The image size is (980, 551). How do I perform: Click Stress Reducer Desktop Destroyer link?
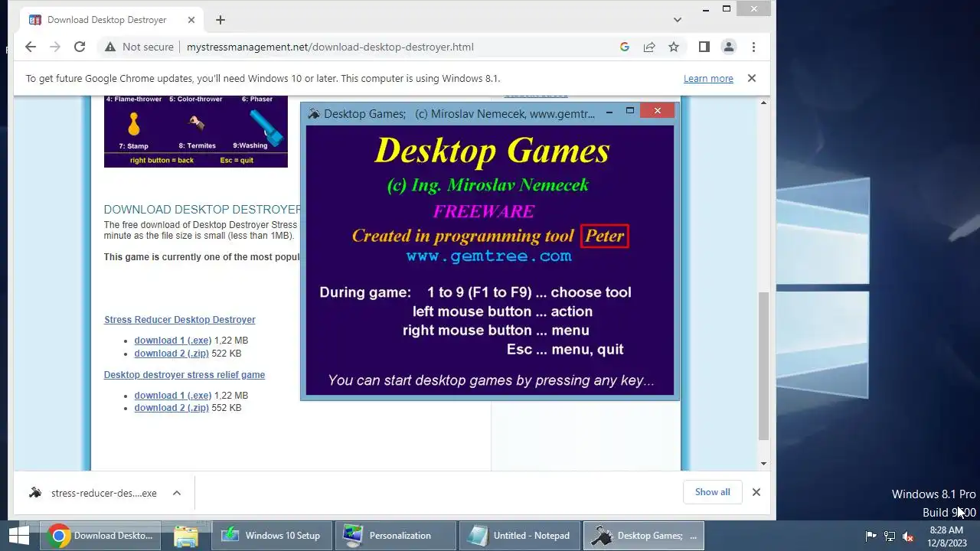180,320
